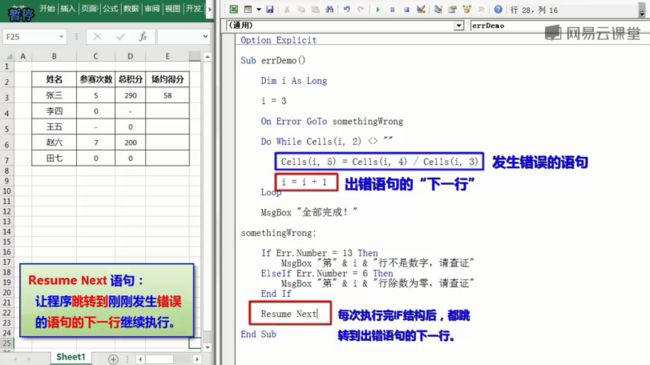
Task: Save the VBA project with floppy icon
Action: click(x=270, y=9)
